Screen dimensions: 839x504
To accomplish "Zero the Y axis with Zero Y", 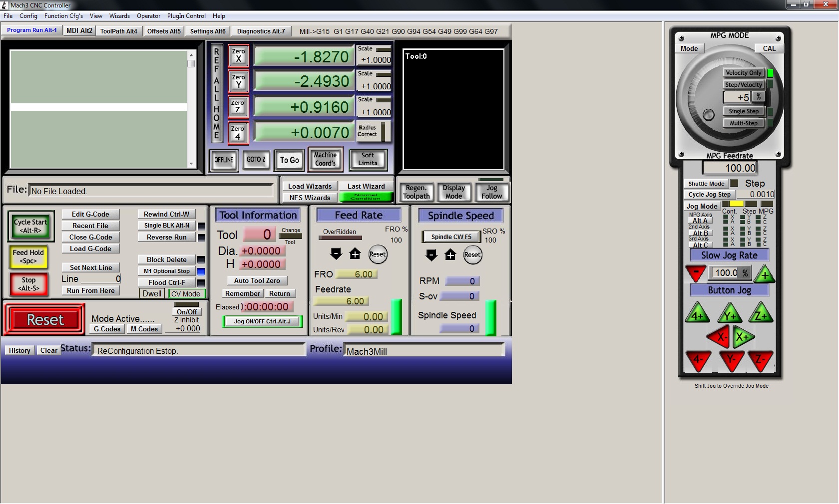I will (x=238, y=81).
